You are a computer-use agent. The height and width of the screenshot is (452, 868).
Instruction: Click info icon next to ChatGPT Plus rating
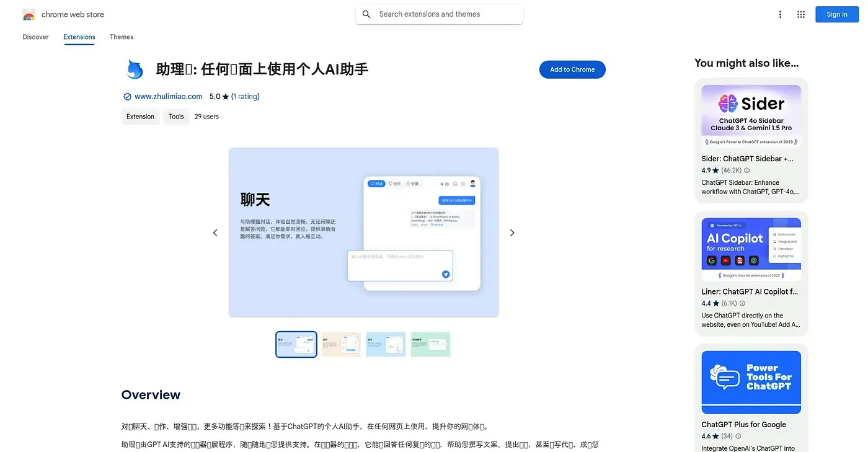pyautogui.click(x=738, y=436)
